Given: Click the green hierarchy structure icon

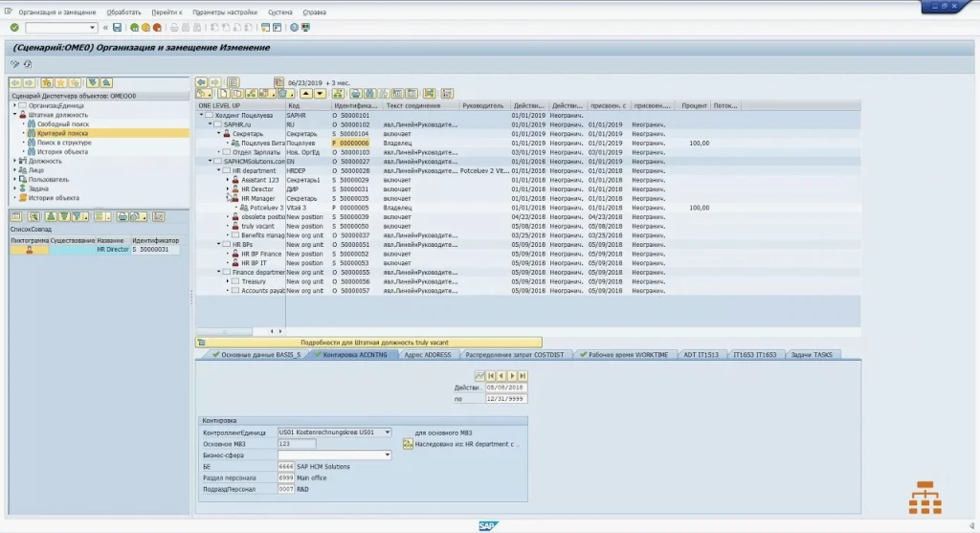Looking at the screenshot, I should 338,94.
